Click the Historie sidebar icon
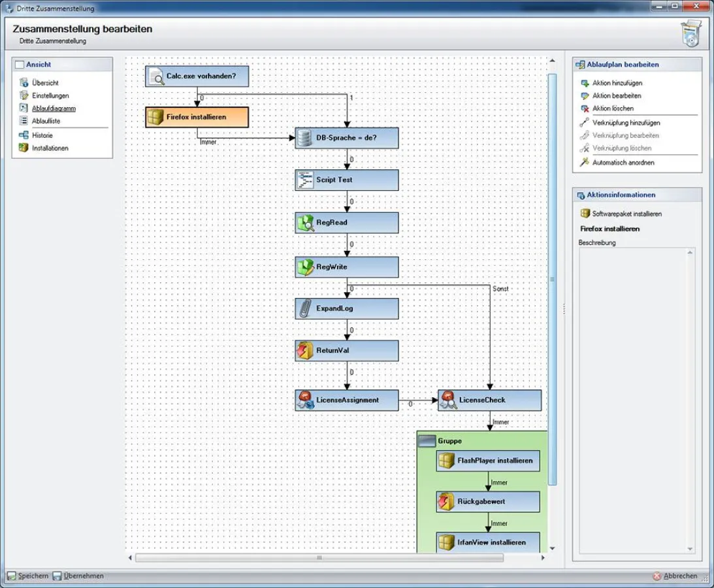 pyautogui.click(x=24, y=135)
